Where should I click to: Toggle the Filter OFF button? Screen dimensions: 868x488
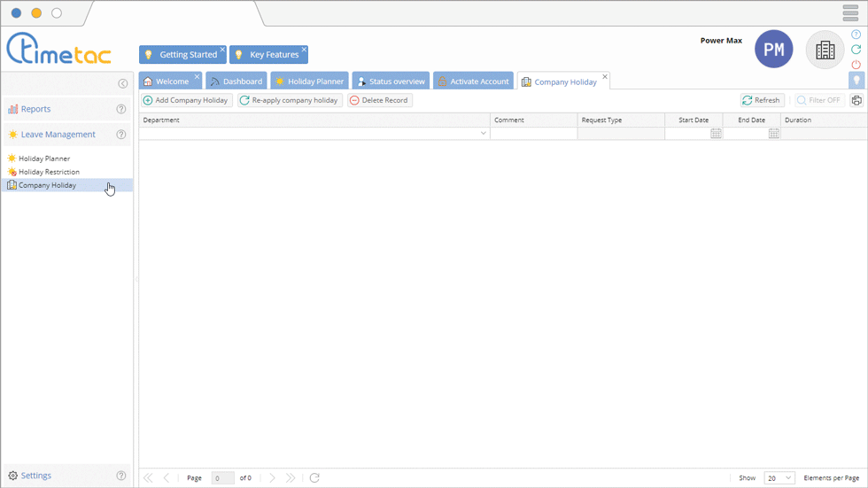[818, 101]
